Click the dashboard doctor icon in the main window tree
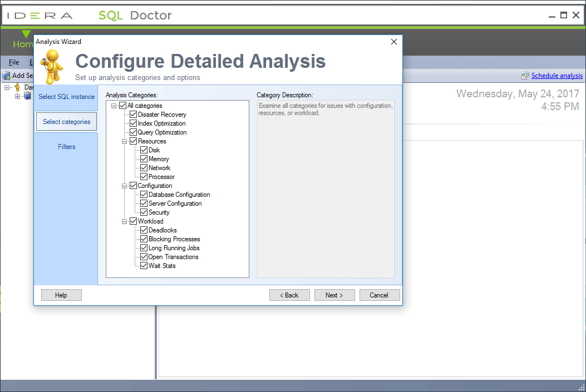 tap(17, 87)
